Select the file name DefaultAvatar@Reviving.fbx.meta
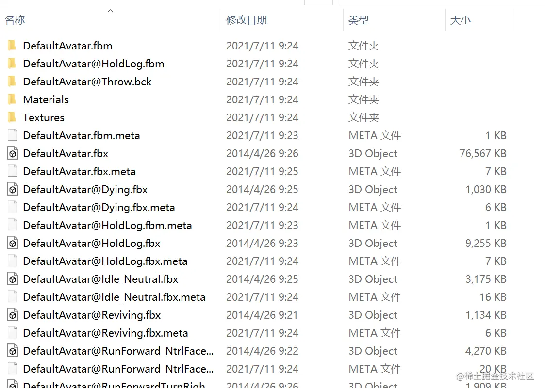This screenshot has height=392, width=545. 105,333
